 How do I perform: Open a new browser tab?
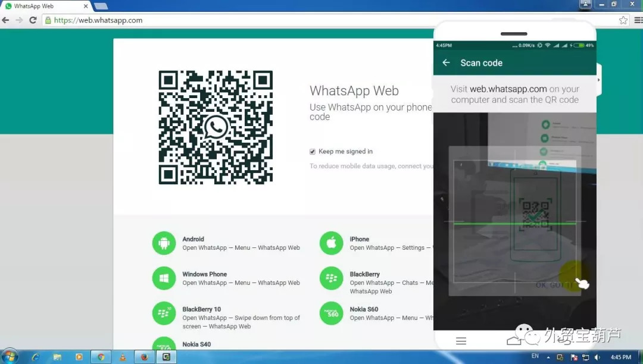101,6
